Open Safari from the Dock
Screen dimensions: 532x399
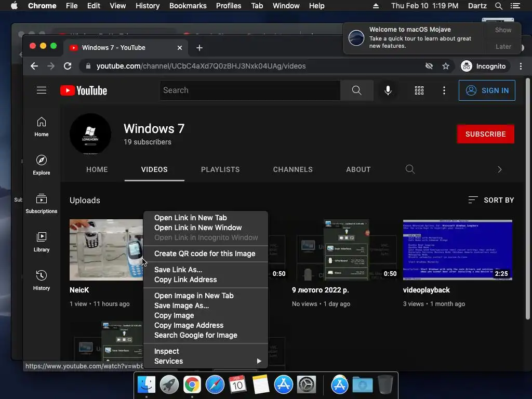pyautogui.click(x=215, y=385)
